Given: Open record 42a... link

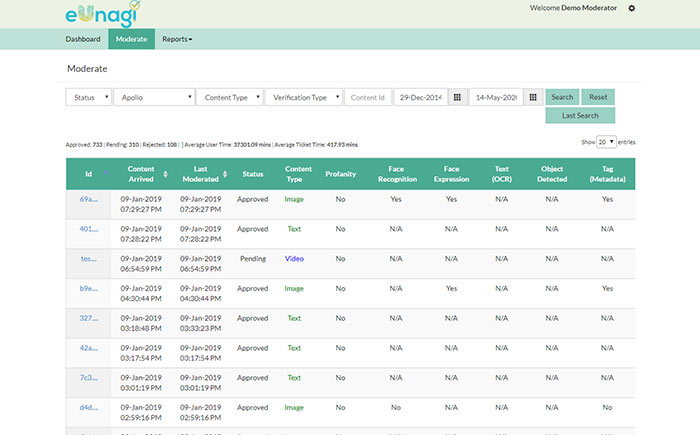Looking at the screenshot, I should pyautogui.click(x=88, y=348).
